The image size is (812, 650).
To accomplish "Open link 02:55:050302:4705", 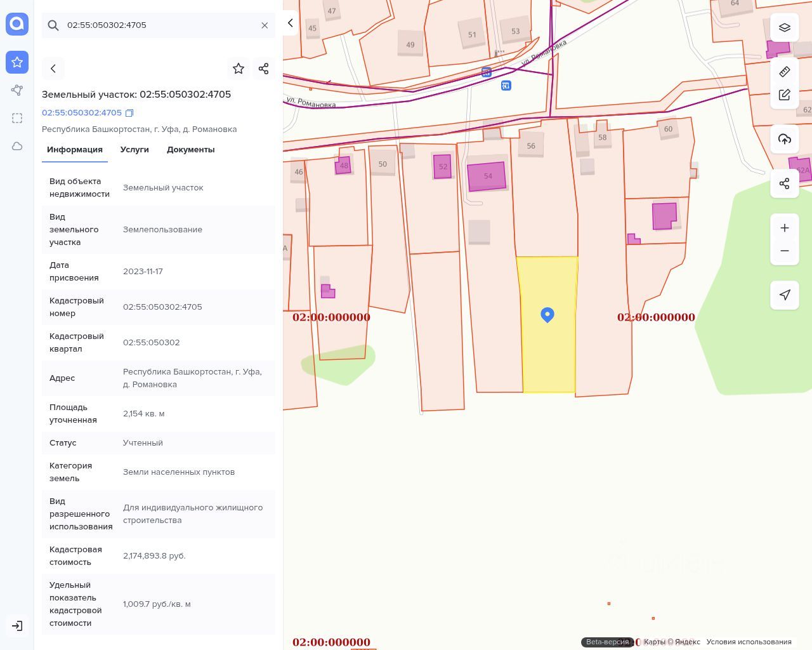I will point(82,112).
